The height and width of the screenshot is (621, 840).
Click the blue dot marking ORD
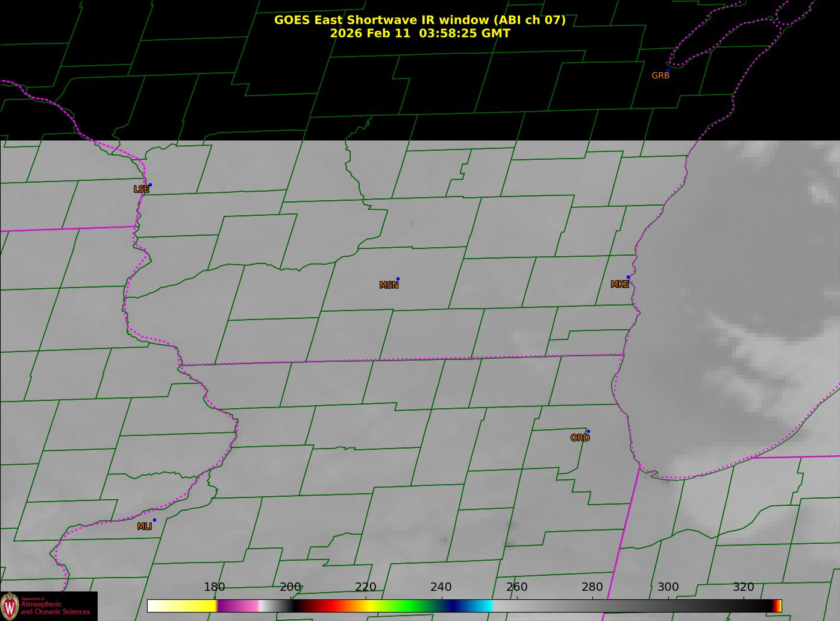pyautogui.click(x=588, y=431)
